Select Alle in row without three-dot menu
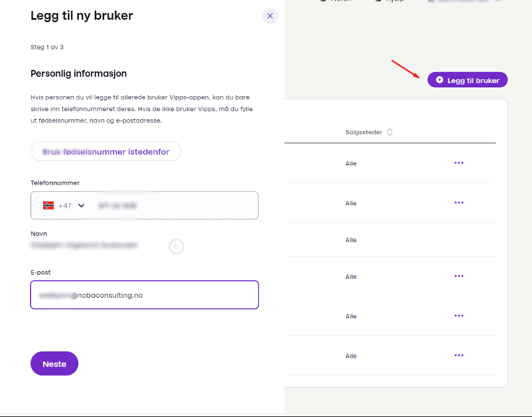 (x=351, y=240)
